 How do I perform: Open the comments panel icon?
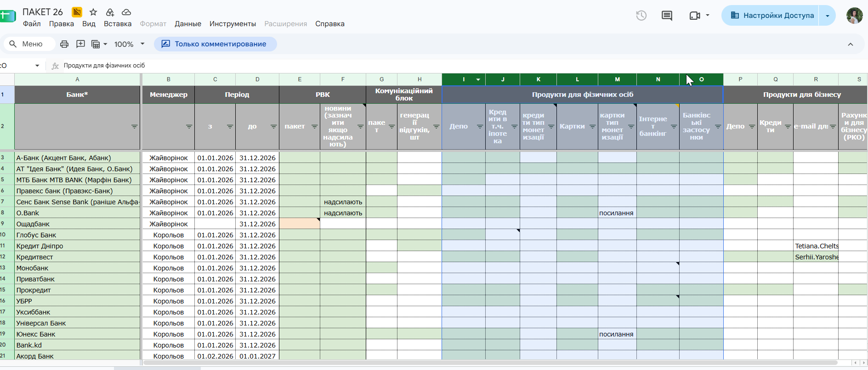[667, 16]
